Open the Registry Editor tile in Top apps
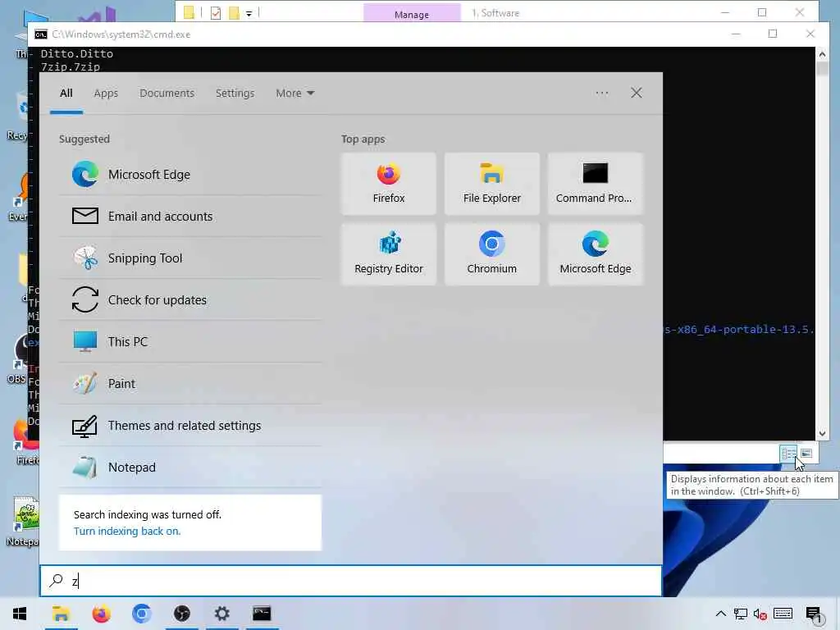840x630 pixels. [388, 254]
